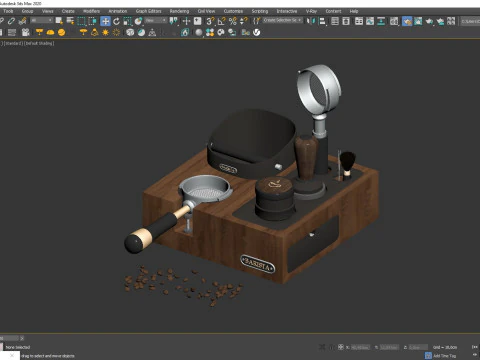Image resolution: width=480 pixels, height=360 pixels.
Task: Toggle the Ribbon display
Action: pos(359,21)
